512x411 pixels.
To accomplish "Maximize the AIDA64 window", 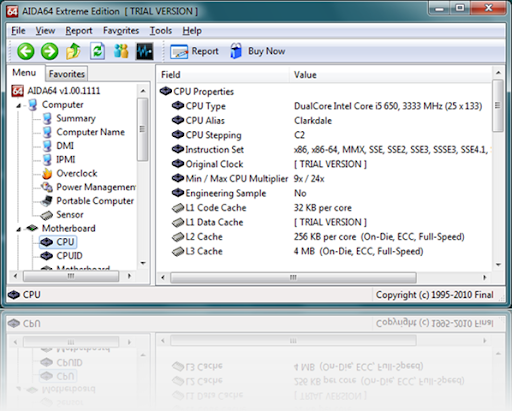I will (x=460, y=8).
